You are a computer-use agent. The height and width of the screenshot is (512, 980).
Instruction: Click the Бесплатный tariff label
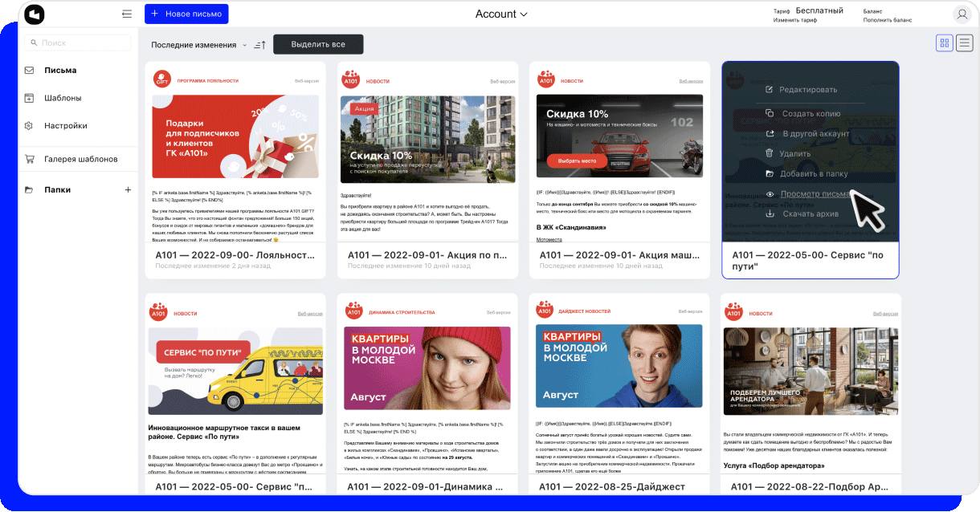pos(819,10)
